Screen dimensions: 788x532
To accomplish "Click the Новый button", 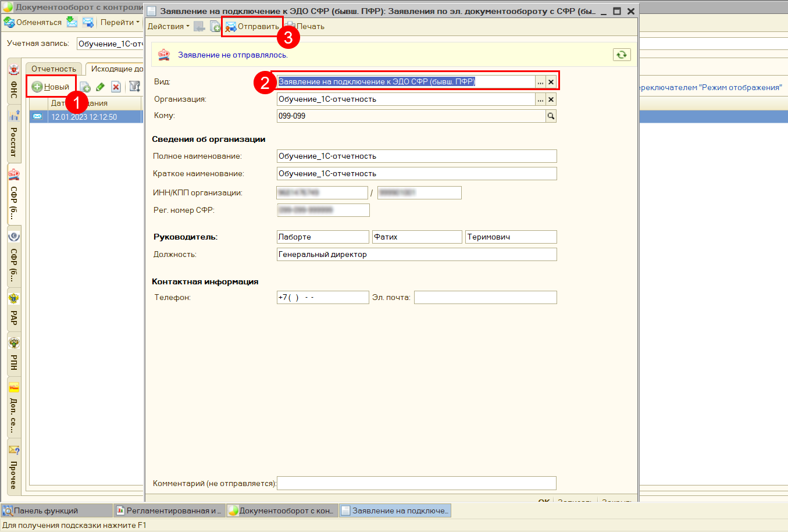I will (x=51, y=87).
